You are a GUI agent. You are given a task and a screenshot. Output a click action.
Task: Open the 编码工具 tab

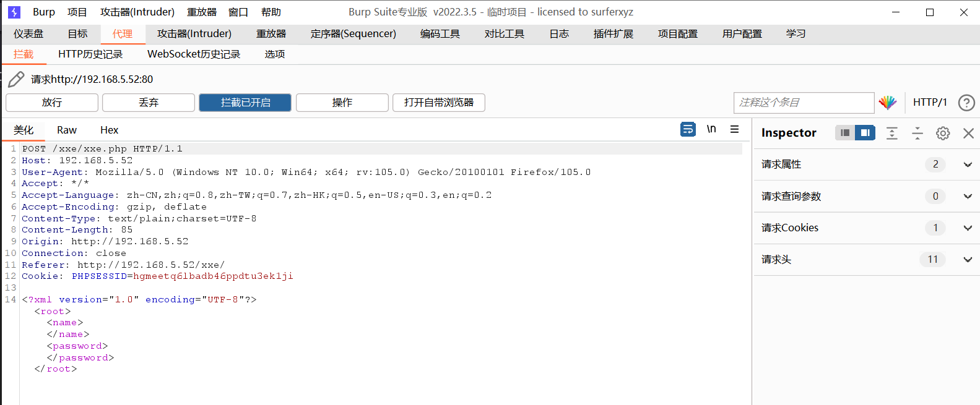click(x=440, y=34)
